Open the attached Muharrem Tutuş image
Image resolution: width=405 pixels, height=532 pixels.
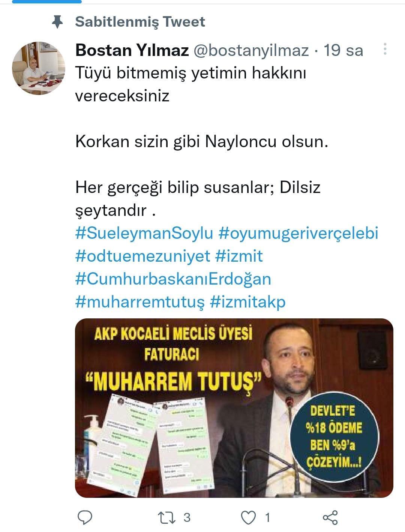pos(234,408)
